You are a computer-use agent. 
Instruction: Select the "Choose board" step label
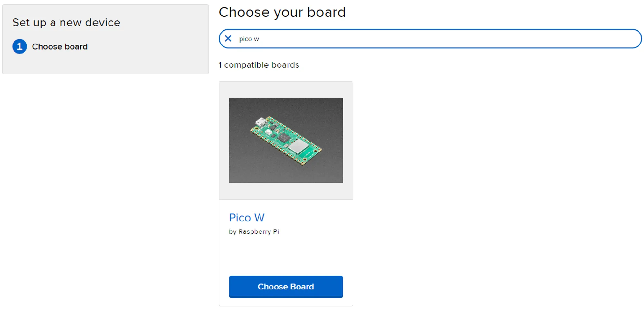click(x=60, y=47)
